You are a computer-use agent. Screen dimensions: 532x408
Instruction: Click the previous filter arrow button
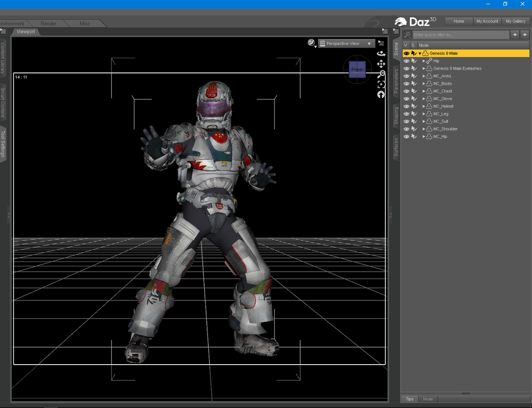point(515,35)
